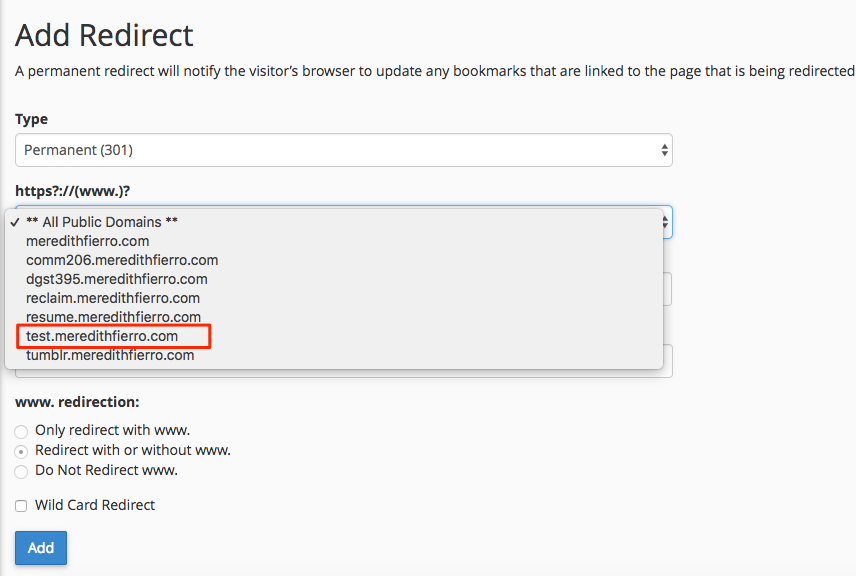Choose Do Not Redirect www. radio
Image resolution: width=856 pixels, height=576 pixels.
pyautogui.click(x=21, y=471)
